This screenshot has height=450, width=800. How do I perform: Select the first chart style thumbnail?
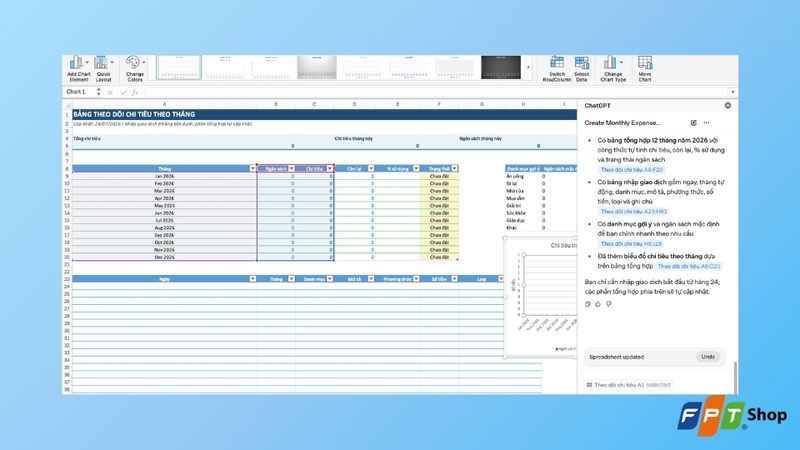coord(179,67)
